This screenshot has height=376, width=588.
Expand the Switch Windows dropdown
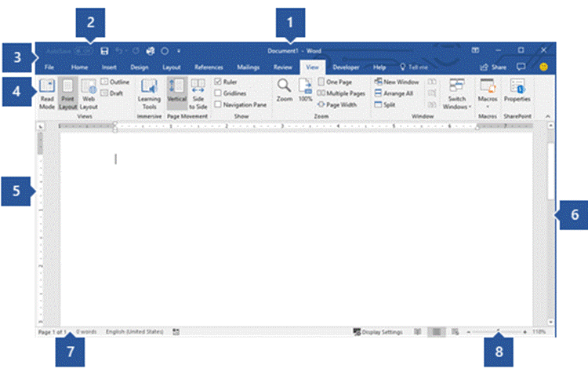click(x=457, y=94)
